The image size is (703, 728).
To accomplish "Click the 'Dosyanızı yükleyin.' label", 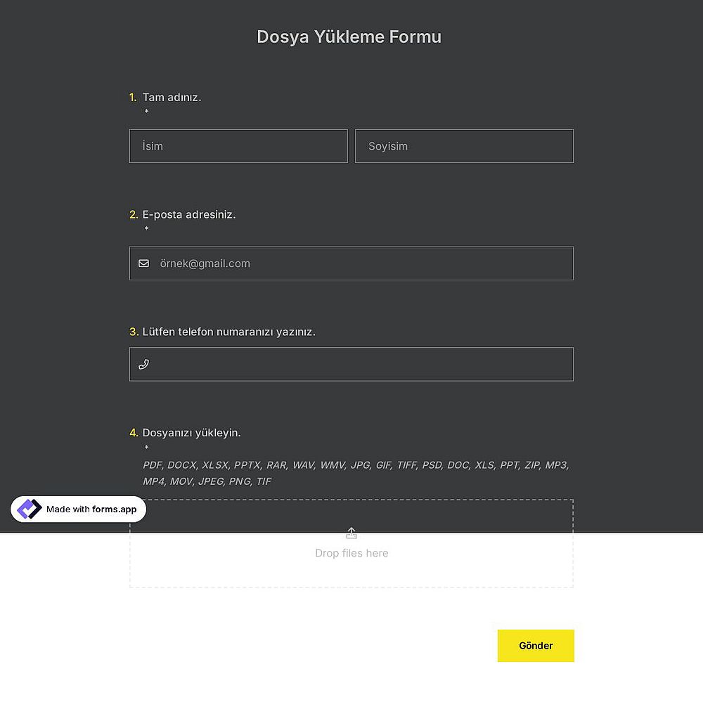I will point(191,433).
